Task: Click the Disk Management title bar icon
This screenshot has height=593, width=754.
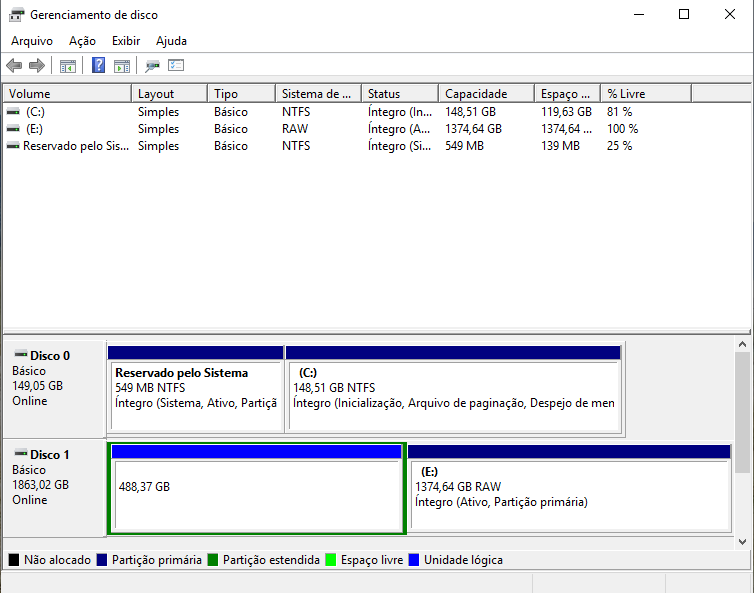Action: (16, 15)
